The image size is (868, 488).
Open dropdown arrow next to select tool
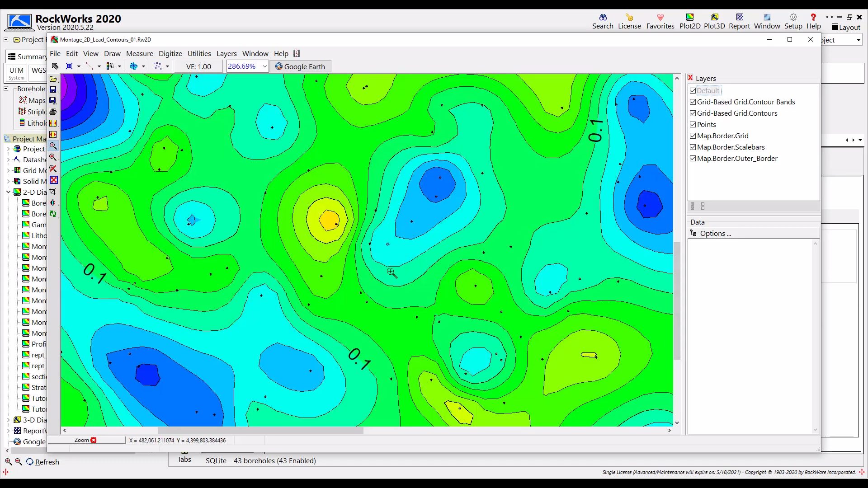[79, 66]
